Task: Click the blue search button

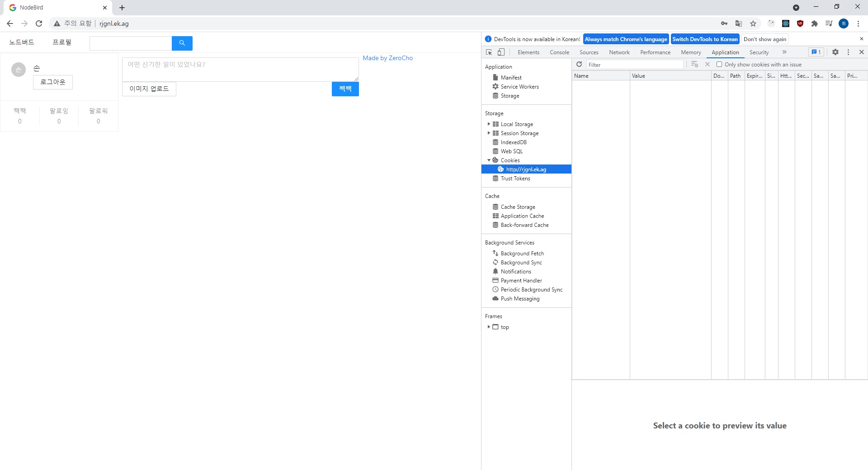Action: (182, 43)
